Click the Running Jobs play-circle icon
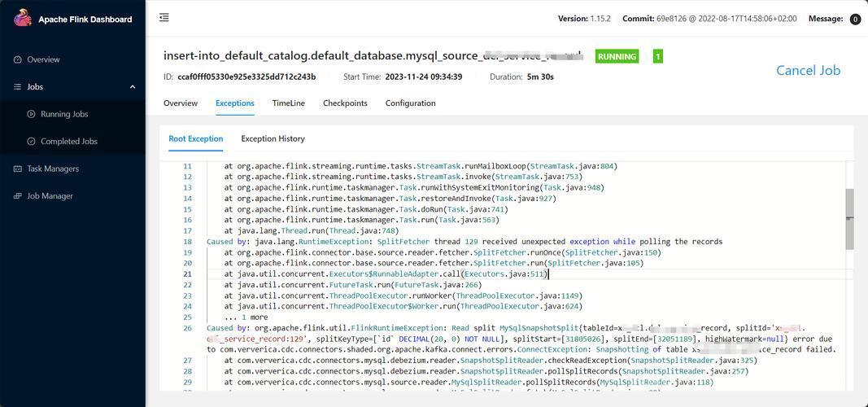The height and width of the screenshot is (407, 868). (x=31, y=114)
